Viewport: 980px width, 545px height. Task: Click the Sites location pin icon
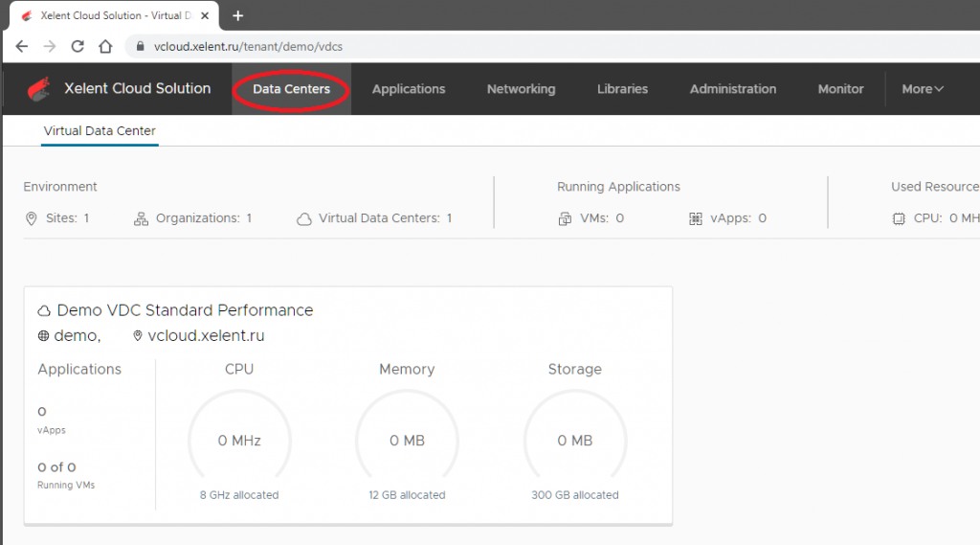(x=32, y=218)
